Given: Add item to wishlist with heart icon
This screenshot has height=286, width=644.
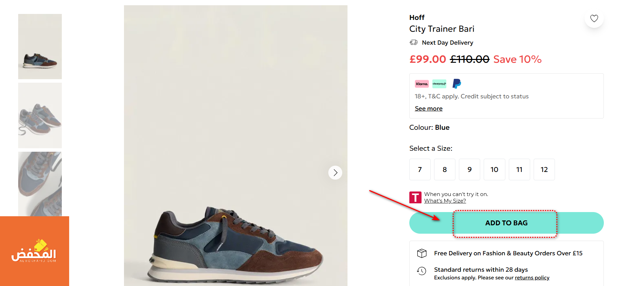Looking at the screenshot, I should click(x=594, y=18).
